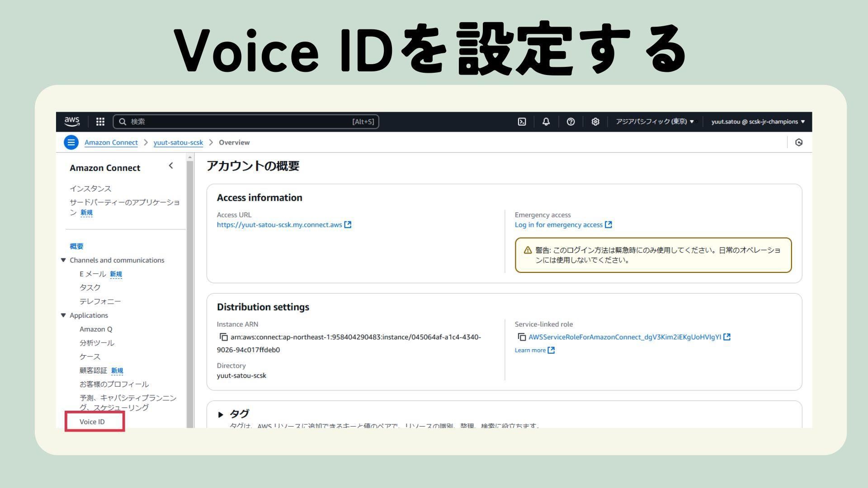Viewport: 868px width, 488px height.
Task: Open Voice ID sidebar item
Action: point(92,422)
